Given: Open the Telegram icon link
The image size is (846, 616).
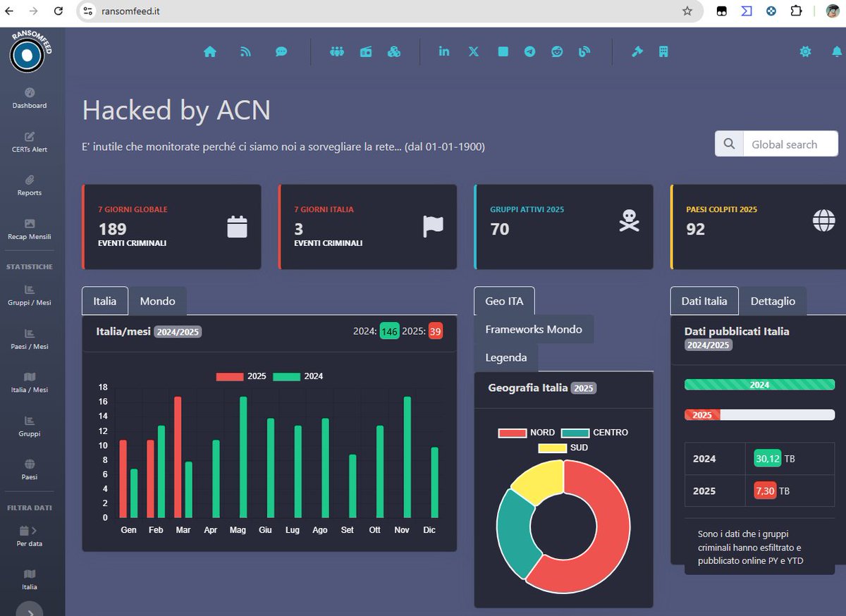Looking at the screenshot, I should 530,52.
